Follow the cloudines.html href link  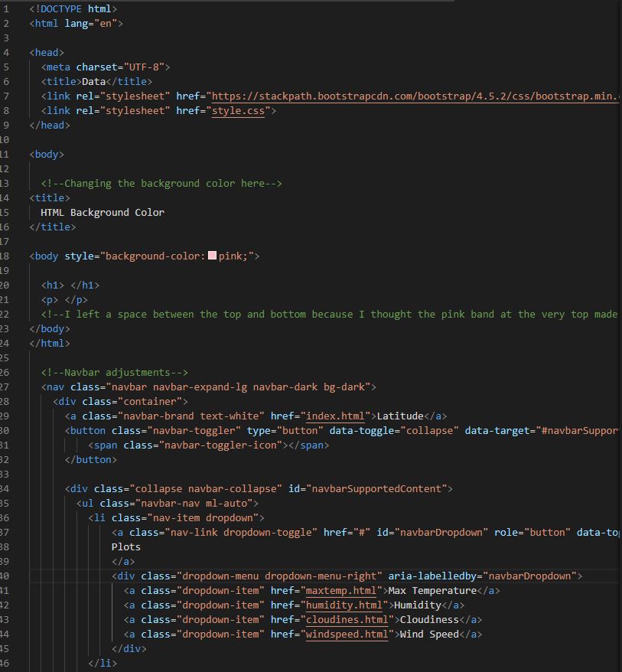(347, 620)
